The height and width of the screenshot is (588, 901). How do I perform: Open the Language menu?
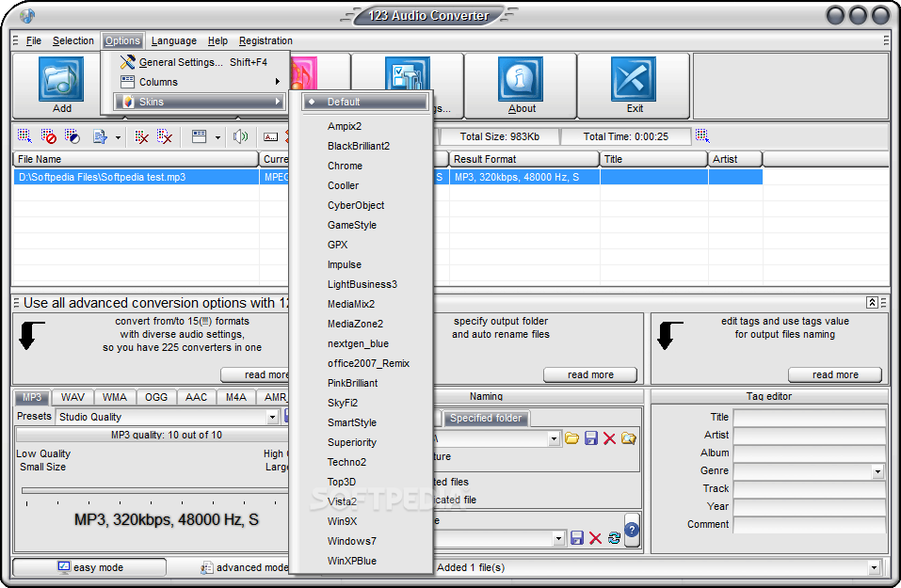[174, 40]
